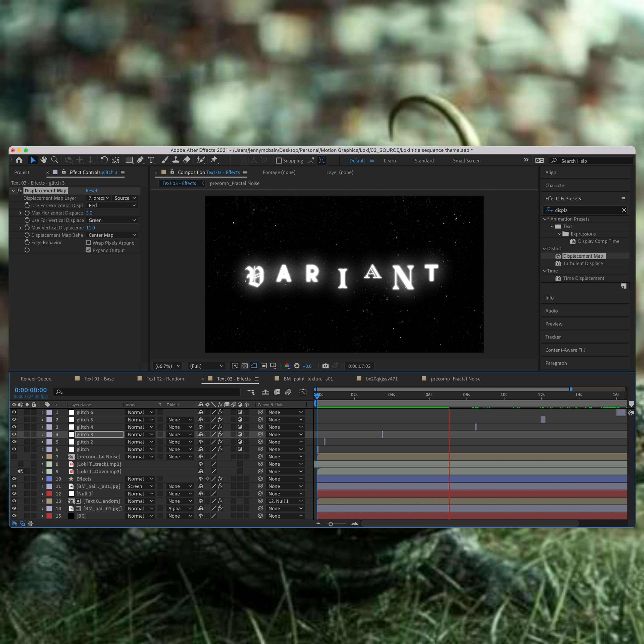The height and width of the screenshot is (644, 644).
Task: Open BM_paint_texture_a01 timeline tab
Action: [x=308, y=379]
